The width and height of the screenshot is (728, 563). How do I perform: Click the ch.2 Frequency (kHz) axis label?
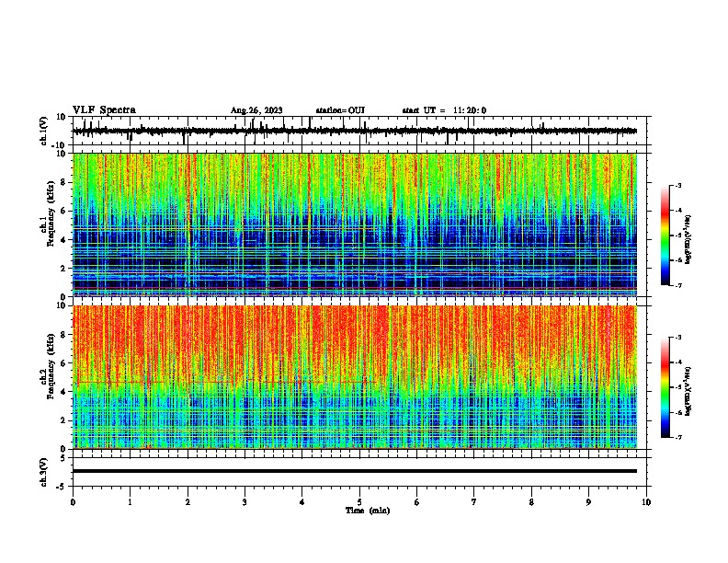point(48,366)
